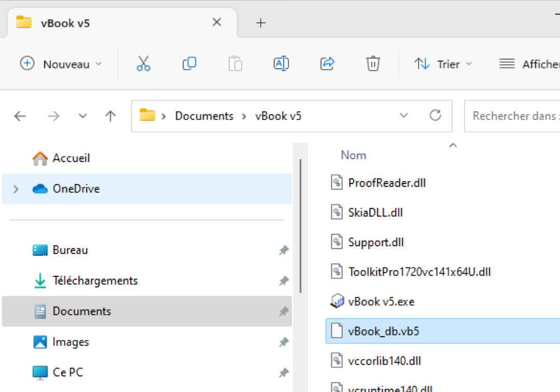Click the pin icon next to Bureau
This screenshot has width=560, height=392.
tap(284, 250)
